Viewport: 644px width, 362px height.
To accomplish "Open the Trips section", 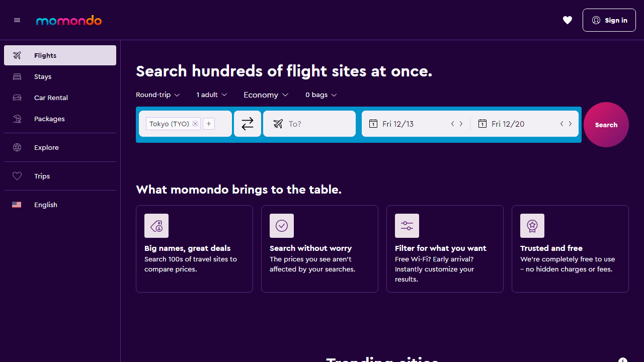I will point(42,176).
